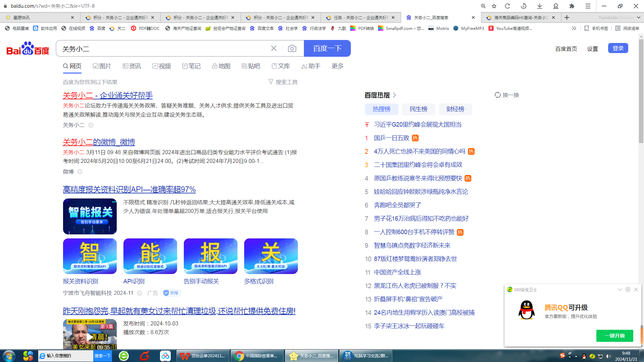Open the user account icon in toolbar
Viewport: 644px width, 362px height.
[x=556, y=6]
